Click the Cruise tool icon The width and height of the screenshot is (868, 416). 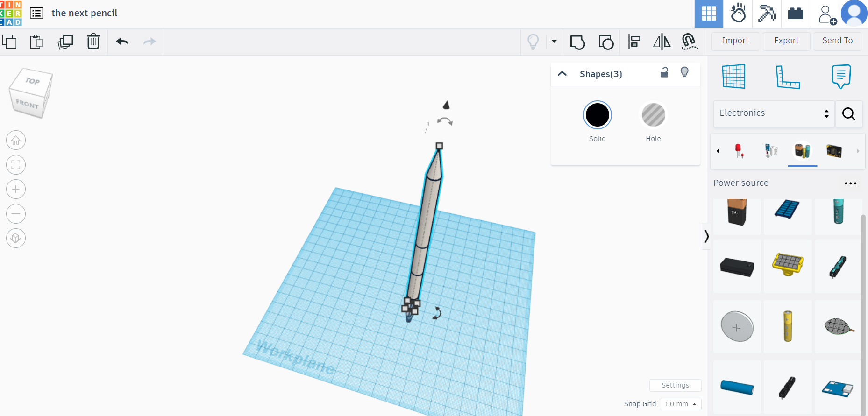coord(690,42)
